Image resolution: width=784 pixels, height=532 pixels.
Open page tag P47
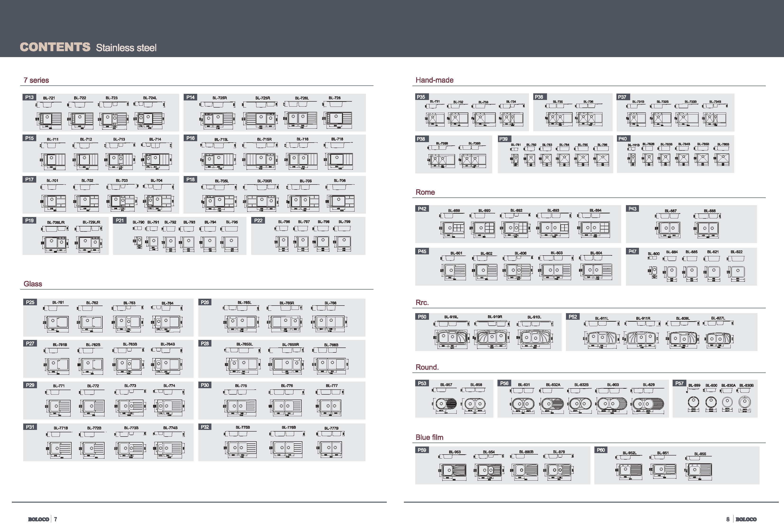coord(632,251)
